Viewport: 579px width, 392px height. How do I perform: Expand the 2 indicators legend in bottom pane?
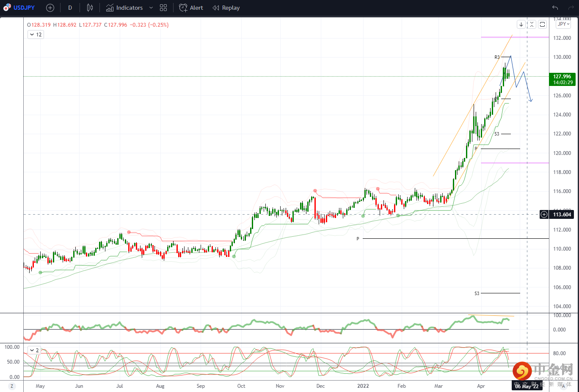point(34,350)
